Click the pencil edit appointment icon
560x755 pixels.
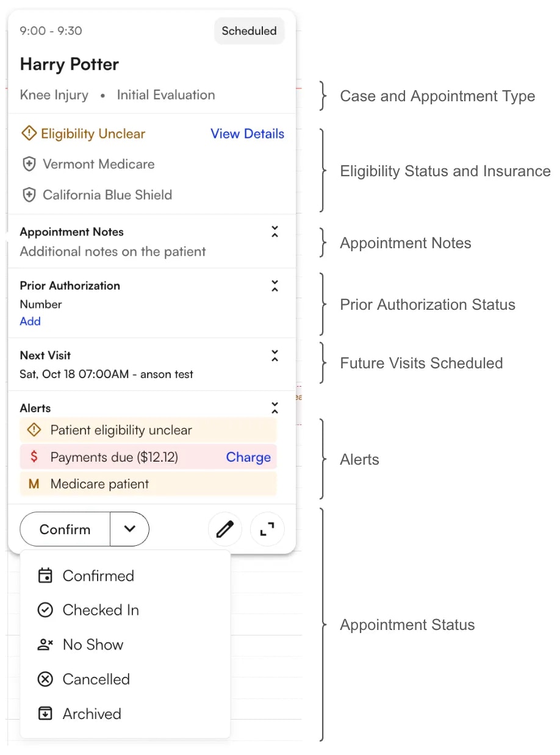coord(225,529)
